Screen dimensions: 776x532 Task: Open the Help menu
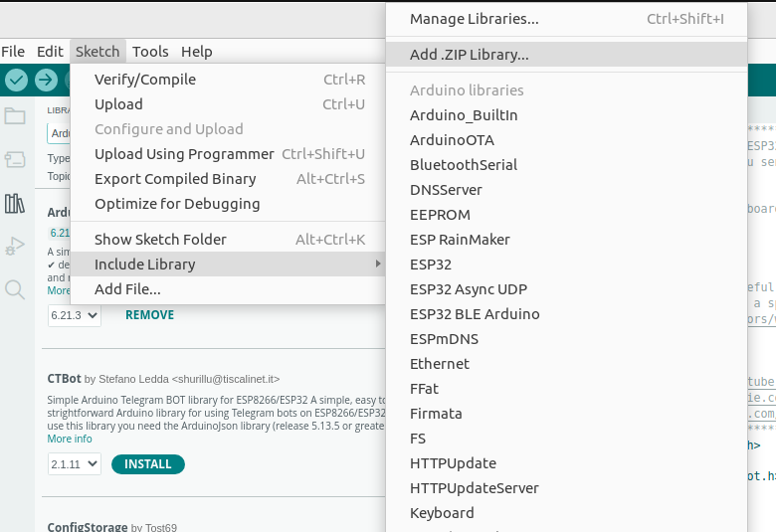tap(196, 52)
